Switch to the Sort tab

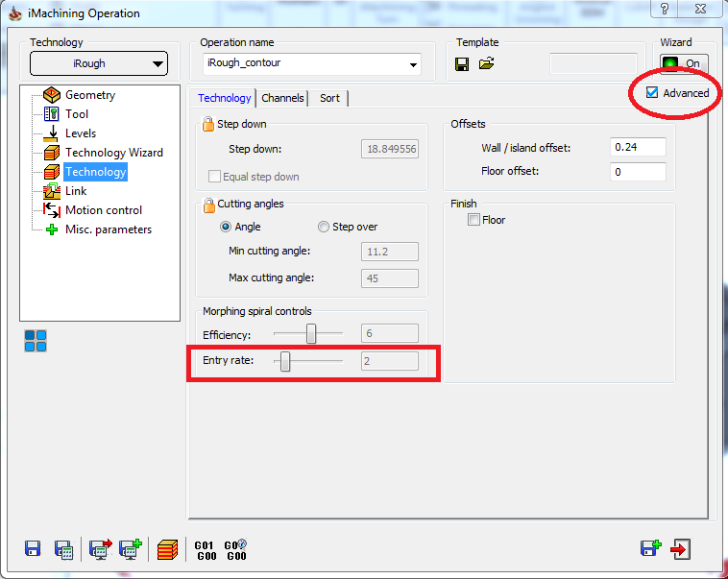pyautogui.click(x=329, y=98)
